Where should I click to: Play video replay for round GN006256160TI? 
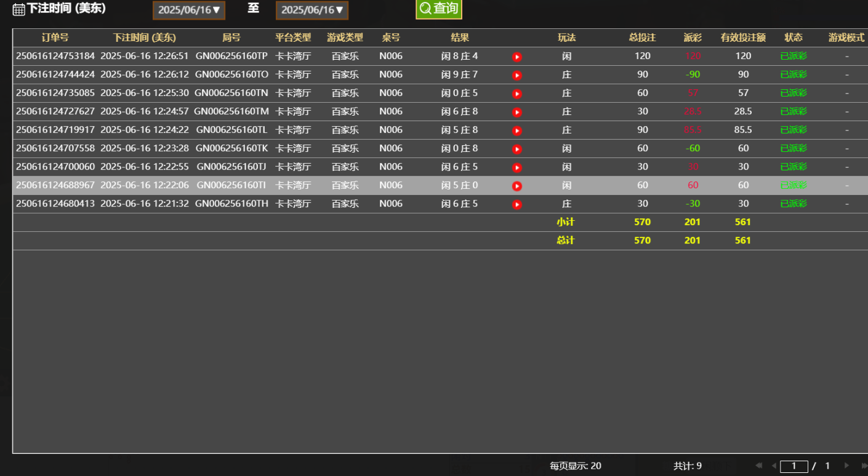point(517,186)
